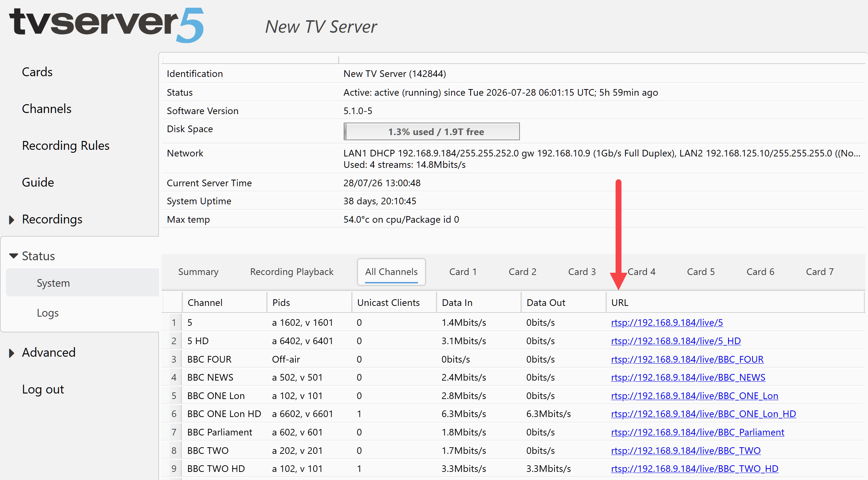Screen dimensions: 868x480
Task: Open the Cards page
Action: (x=37, y=72)
